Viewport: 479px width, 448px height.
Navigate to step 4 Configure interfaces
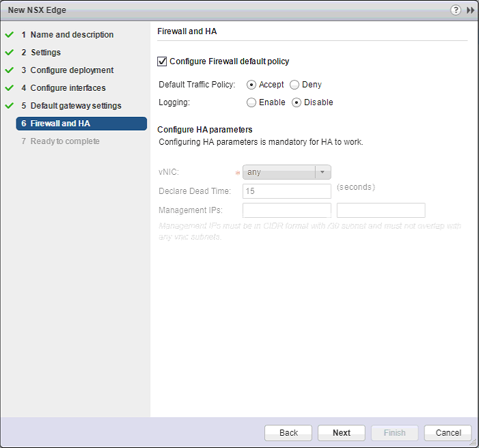68,88
